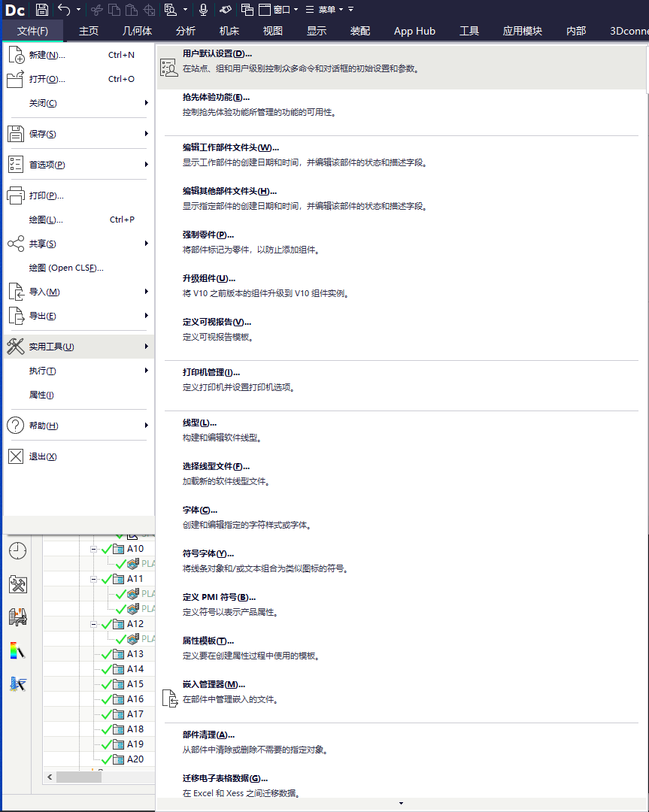649x812 pixels.
Task: Open the user role icon dropdown arrow
Action: coord(185,9)
